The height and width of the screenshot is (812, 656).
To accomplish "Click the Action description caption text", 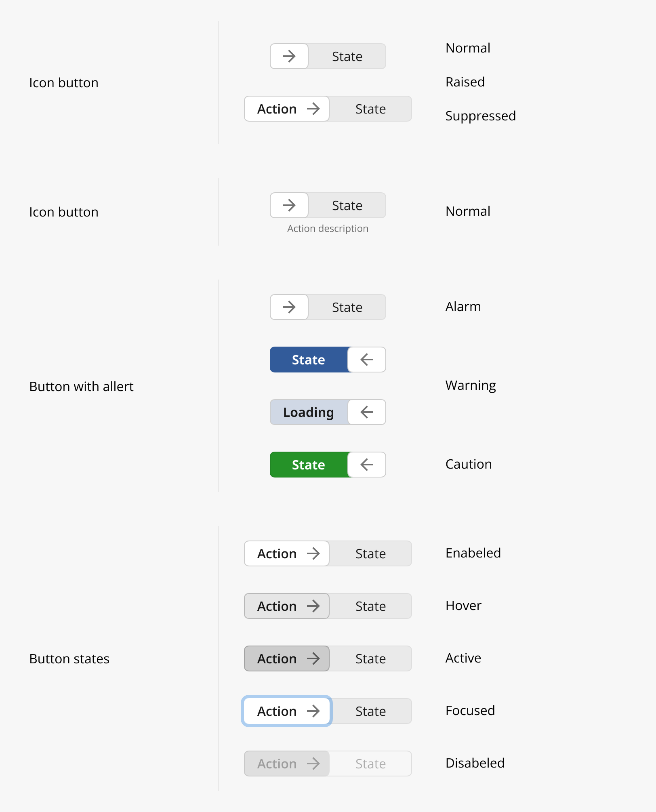I will (x=328, y=229).
